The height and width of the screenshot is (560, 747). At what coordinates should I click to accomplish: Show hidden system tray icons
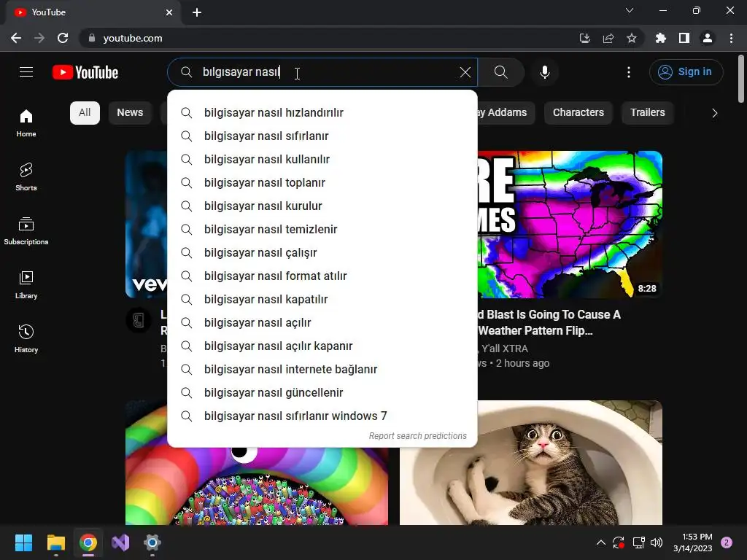click(x=601, y=542)
